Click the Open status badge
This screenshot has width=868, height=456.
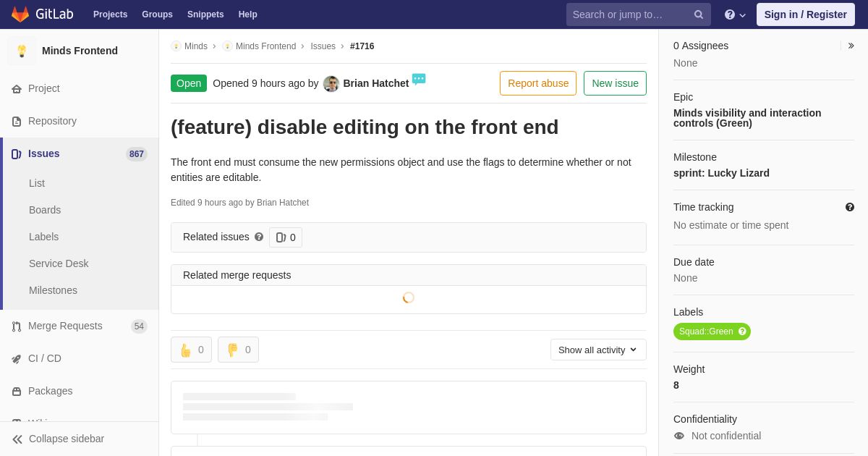pos(189,83)
